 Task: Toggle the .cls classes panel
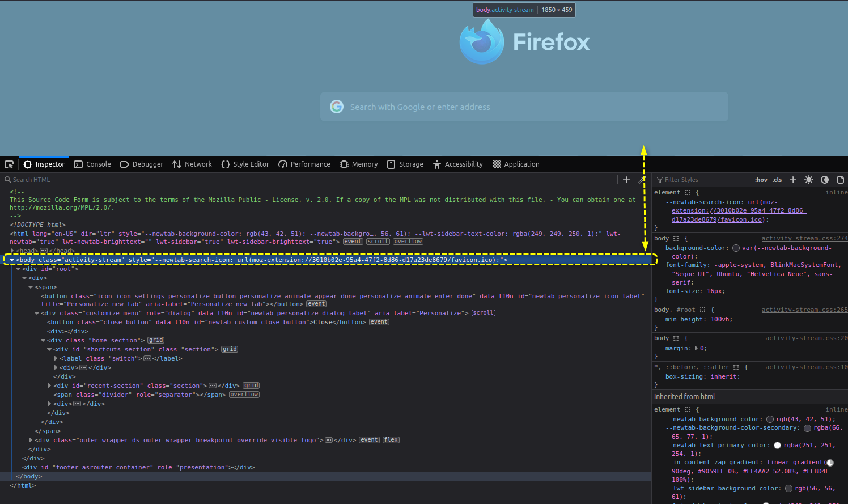click(777, 180)
